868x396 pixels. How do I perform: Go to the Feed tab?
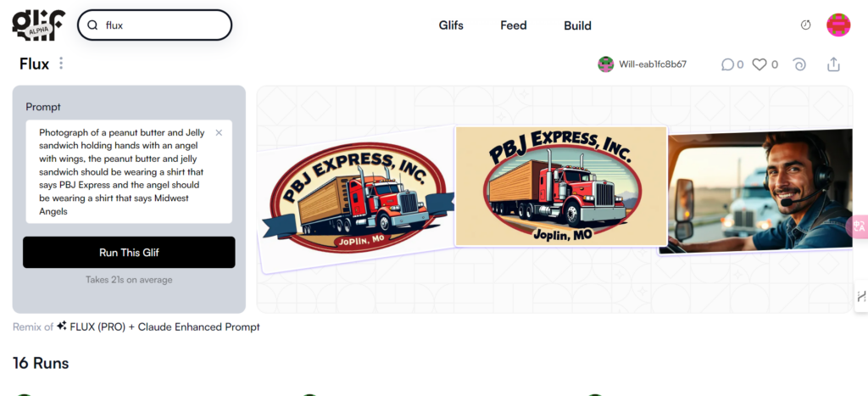[513, 25]
